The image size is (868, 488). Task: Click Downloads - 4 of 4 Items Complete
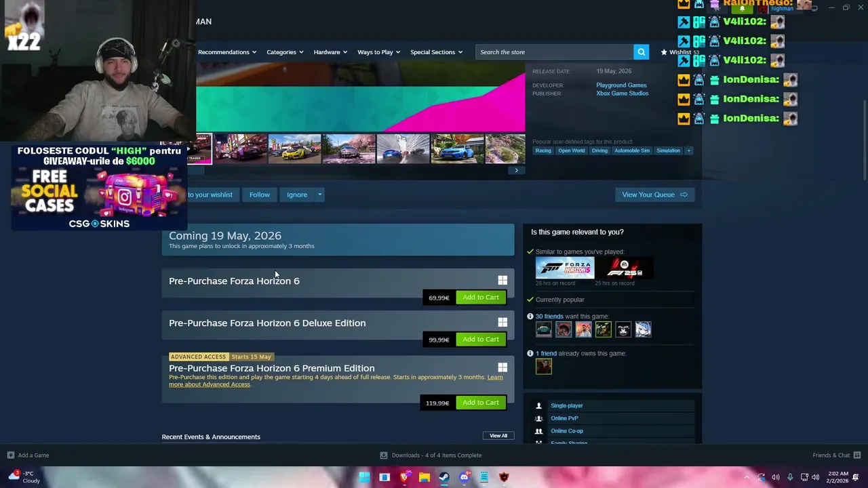[437, 455]
